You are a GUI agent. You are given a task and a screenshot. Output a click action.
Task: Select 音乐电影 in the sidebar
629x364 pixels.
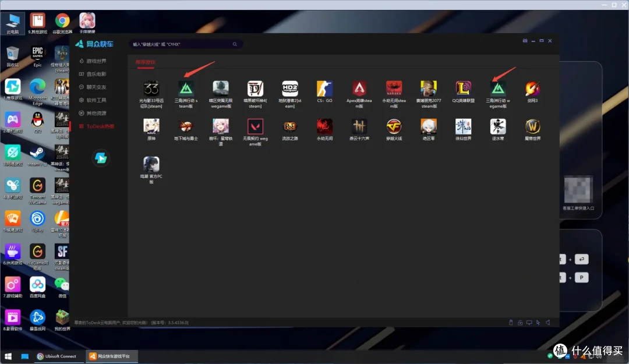93,74
